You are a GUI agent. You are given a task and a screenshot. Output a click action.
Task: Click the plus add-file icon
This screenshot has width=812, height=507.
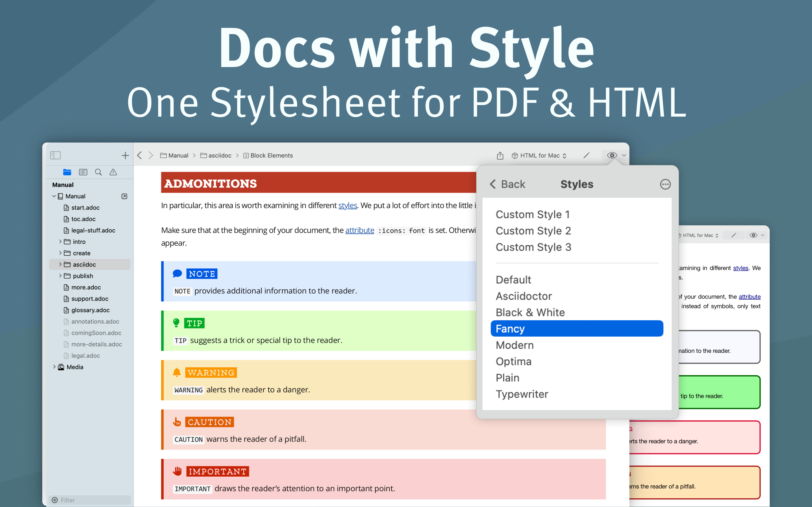point(125,155)
